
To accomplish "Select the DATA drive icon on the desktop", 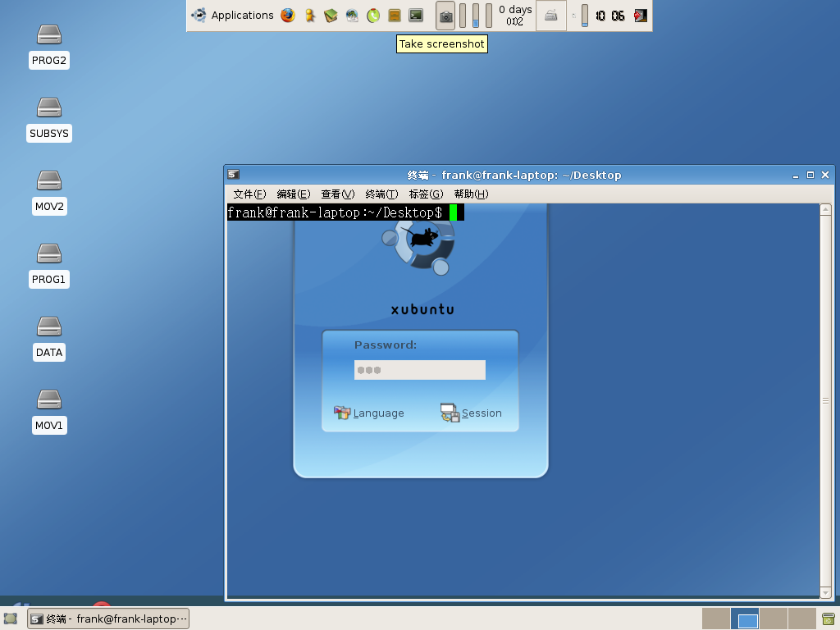I will (x=48, y=338).
